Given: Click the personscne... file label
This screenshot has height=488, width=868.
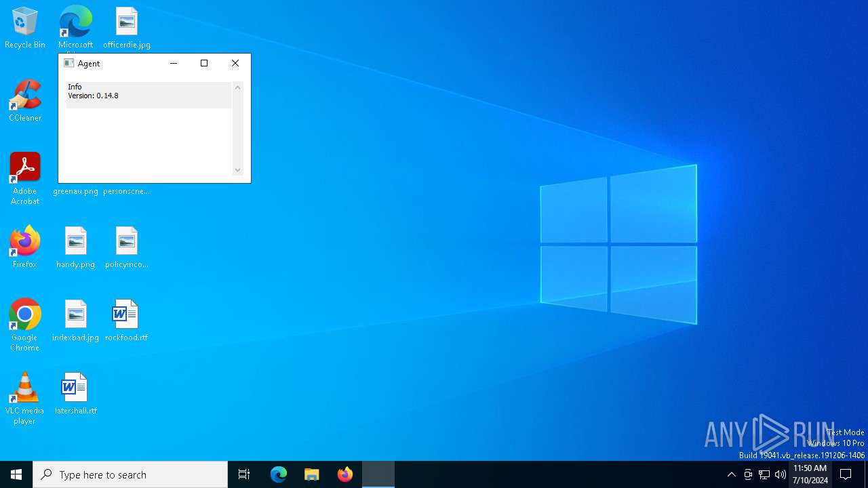Looking at the screenshot, I should click(127, 191).
